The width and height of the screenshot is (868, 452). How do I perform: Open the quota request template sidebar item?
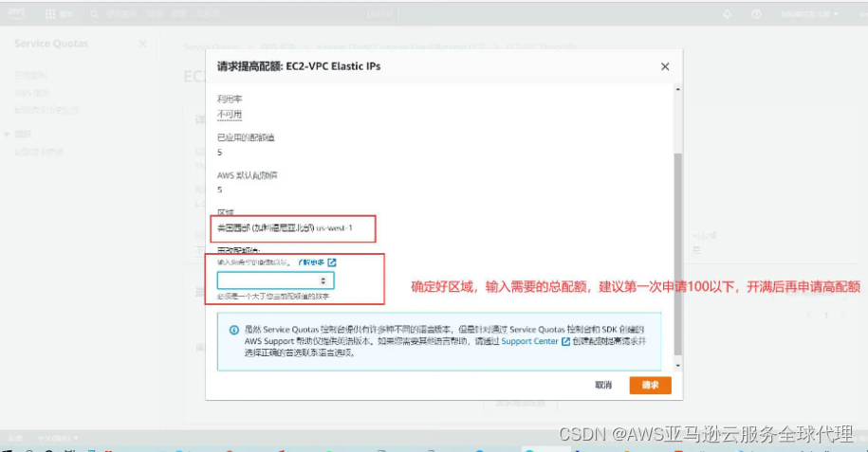(x=39, y=153)
